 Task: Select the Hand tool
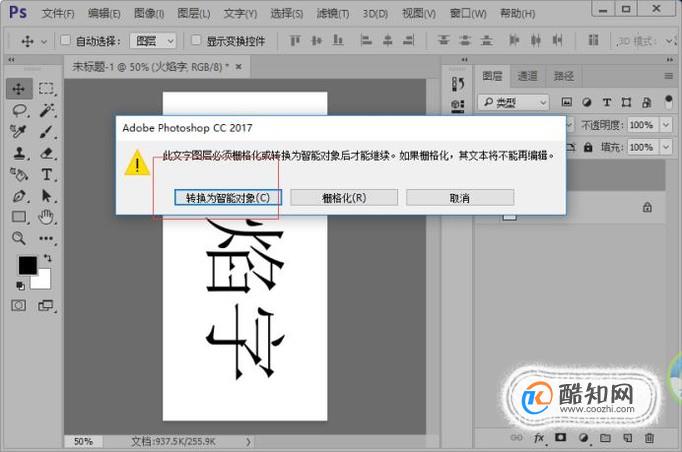46,217
